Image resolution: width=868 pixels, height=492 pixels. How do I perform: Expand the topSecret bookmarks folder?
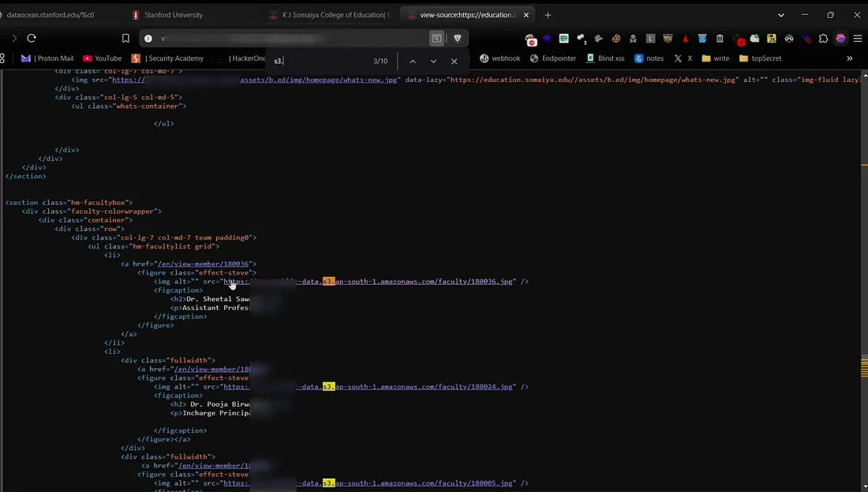760,58
